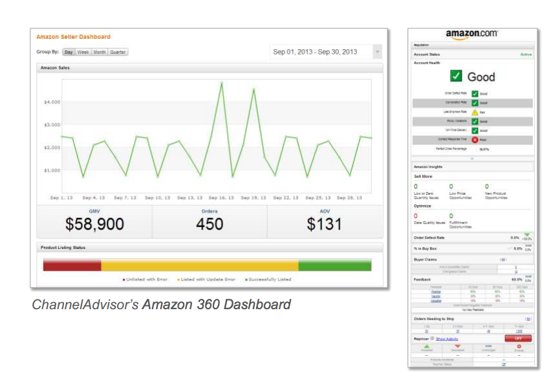Select the Repricer radio button

coord(431,338)
